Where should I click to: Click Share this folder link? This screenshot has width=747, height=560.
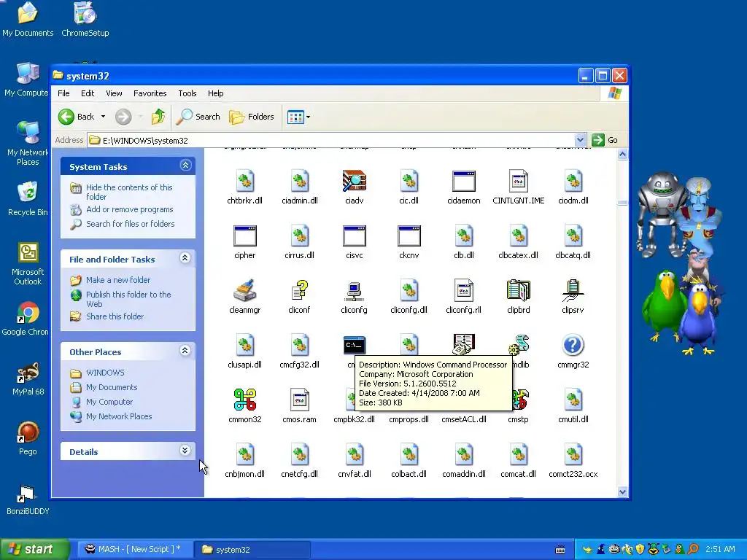click(115, 316)
